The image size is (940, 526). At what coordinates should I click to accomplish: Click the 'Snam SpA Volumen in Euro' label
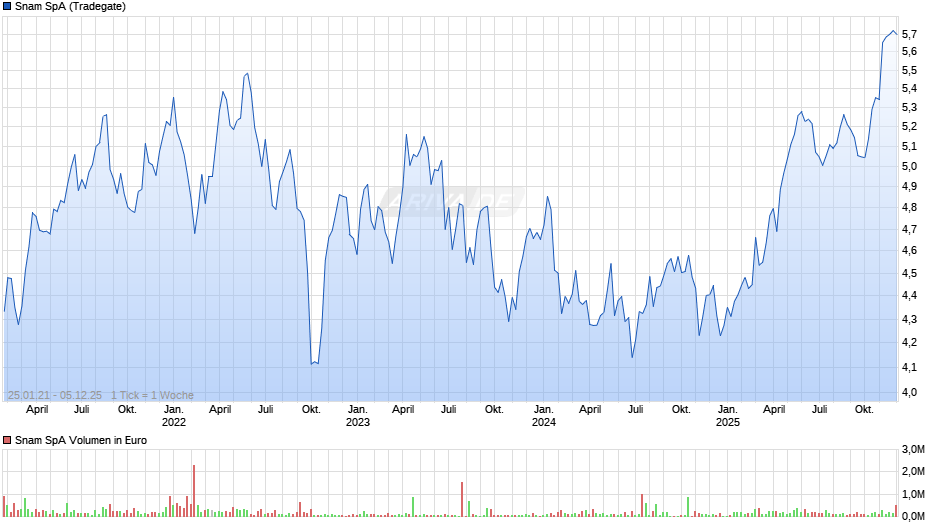coord(81,440)
